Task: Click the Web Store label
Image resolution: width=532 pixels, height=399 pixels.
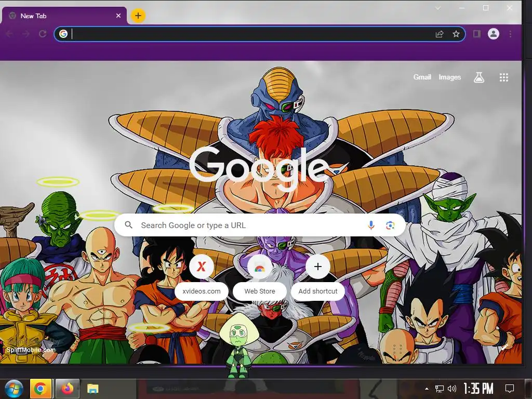Action: tap(260, 291)
